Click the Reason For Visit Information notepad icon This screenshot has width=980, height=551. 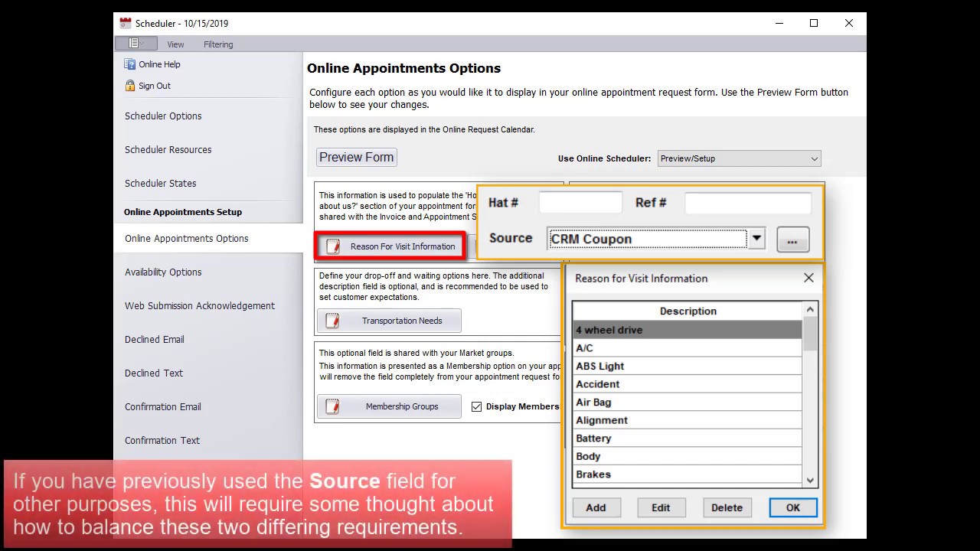point(333,246)
